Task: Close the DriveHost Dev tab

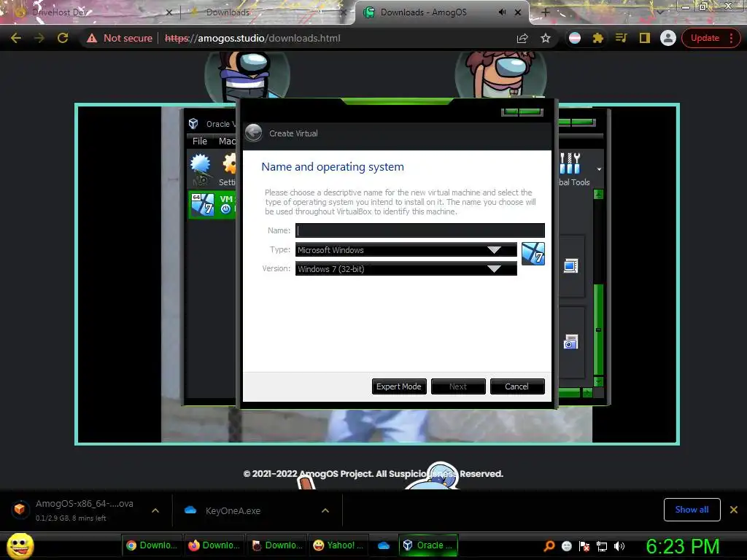Action: [x=169, y=12]
